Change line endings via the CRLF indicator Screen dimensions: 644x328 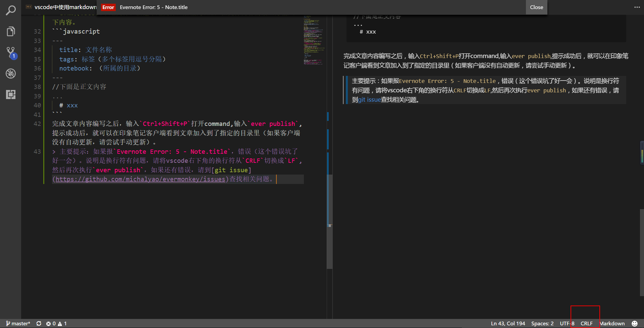pos(586,323)
